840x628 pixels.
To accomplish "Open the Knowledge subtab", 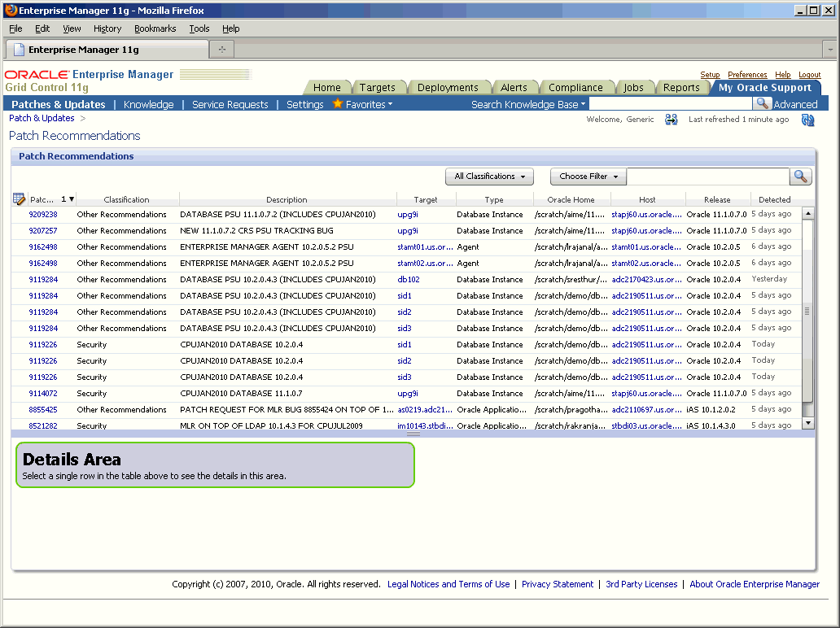I will (x=148, y=104).
